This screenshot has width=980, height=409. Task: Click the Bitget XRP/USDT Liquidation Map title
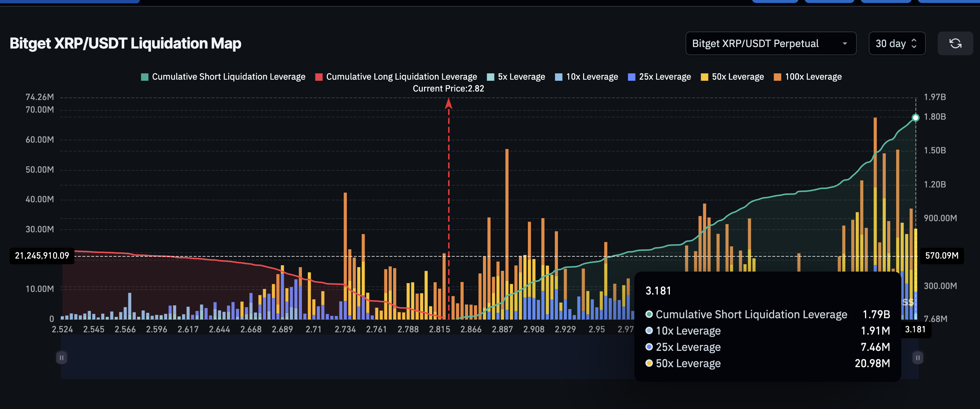click(x=125, y=44)
